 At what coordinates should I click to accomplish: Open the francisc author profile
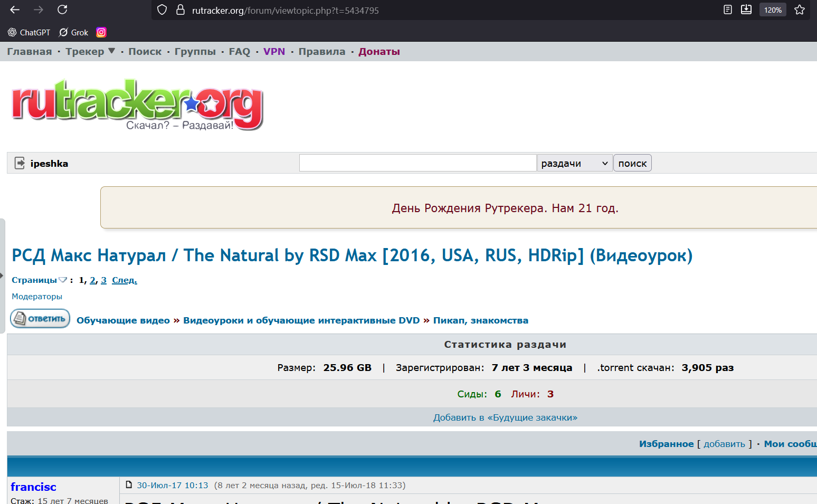pos(33,487)
